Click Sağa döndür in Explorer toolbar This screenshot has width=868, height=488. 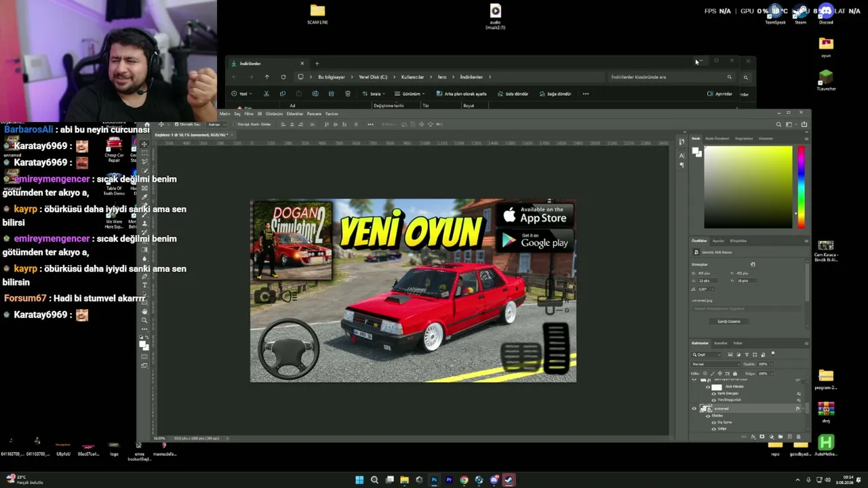tap(555, 94)
